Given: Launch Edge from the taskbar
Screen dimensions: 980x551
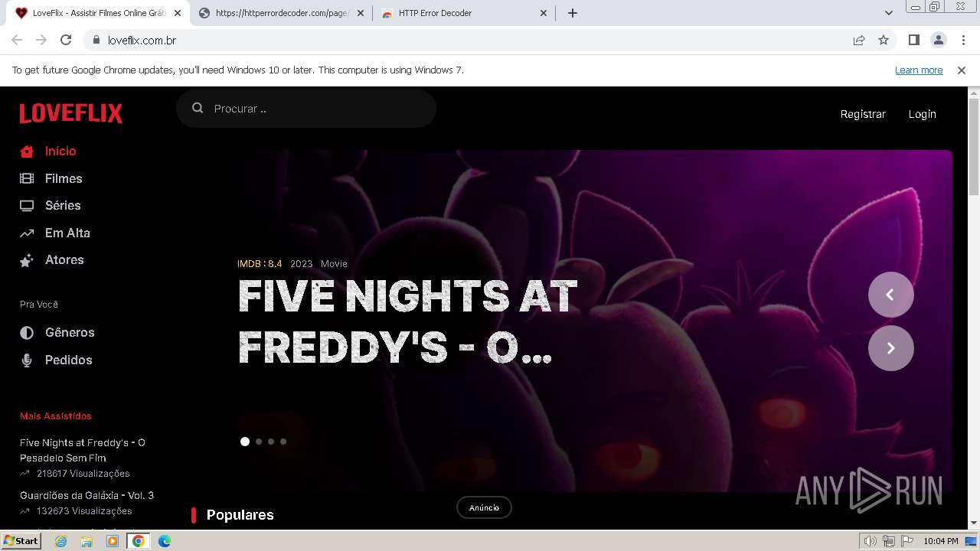Looking at the screenshot, I should coord(164,541).
